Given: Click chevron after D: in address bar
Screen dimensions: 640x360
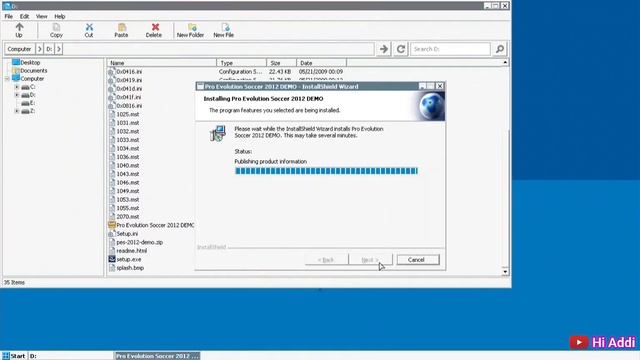Looking at the screenshot, I should pos(59,49).
